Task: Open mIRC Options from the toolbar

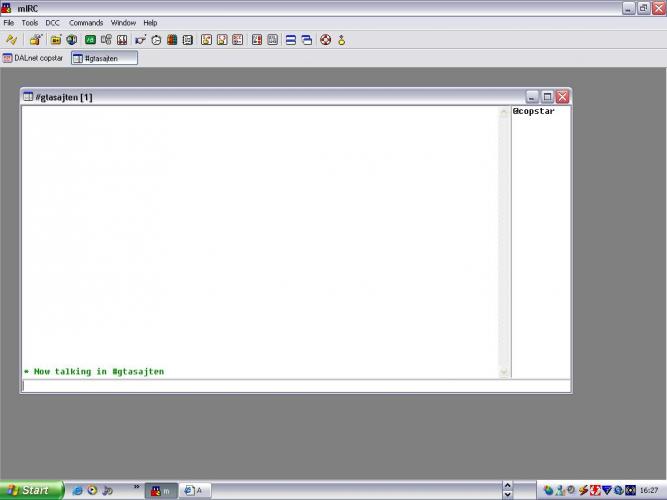Action: point(36,40)
